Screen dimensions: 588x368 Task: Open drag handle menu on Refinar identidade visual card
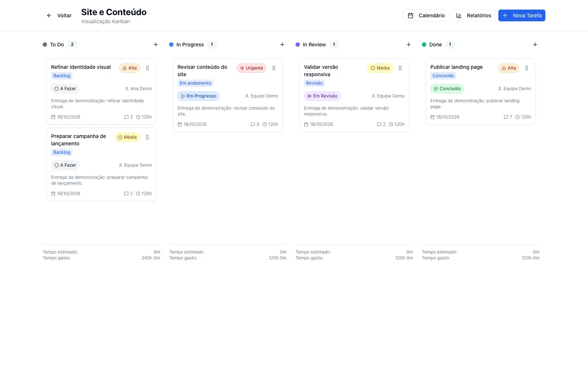tap(147, 68)
